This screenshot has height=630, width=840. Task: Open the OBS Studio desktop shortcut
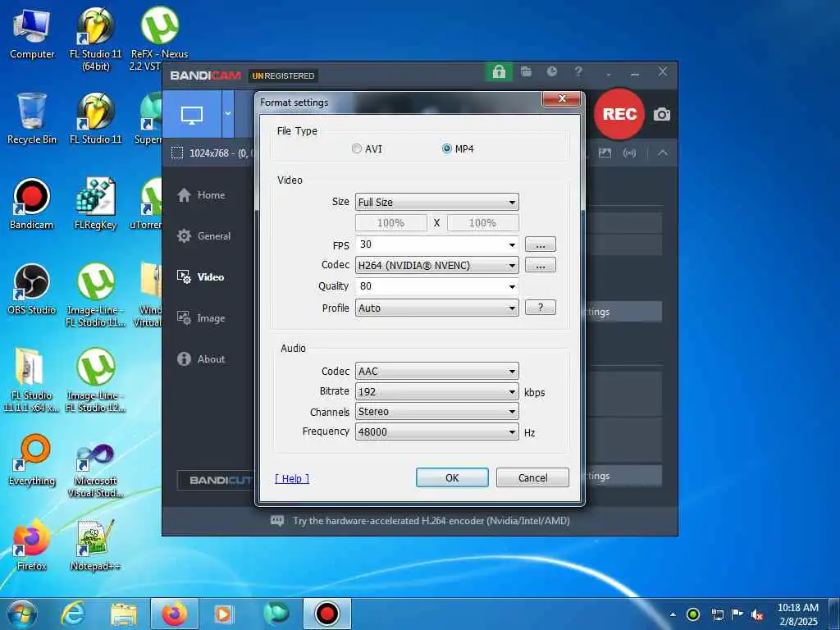point(32,290)
